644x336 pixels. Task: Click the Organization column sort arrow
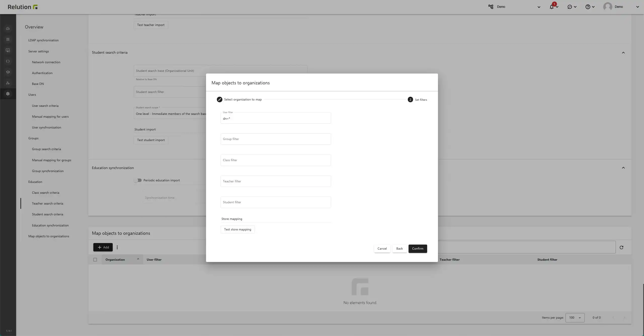coord(138,259)
